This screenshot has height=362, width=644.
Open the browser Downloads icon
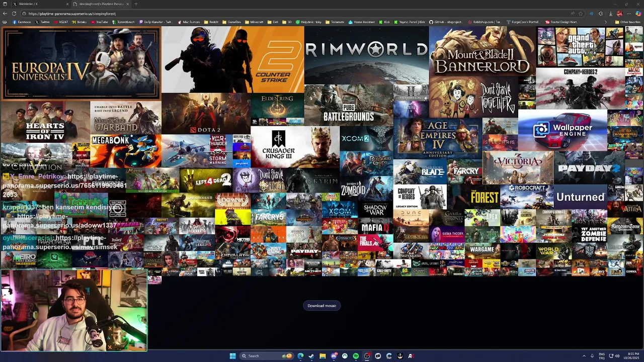pyautogui.click(x=610, y=14)
